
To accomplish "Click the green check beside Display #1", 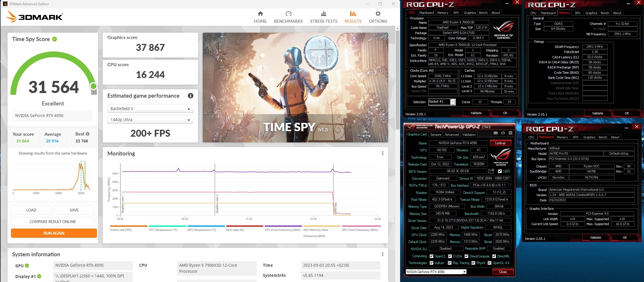I will 39,276.
